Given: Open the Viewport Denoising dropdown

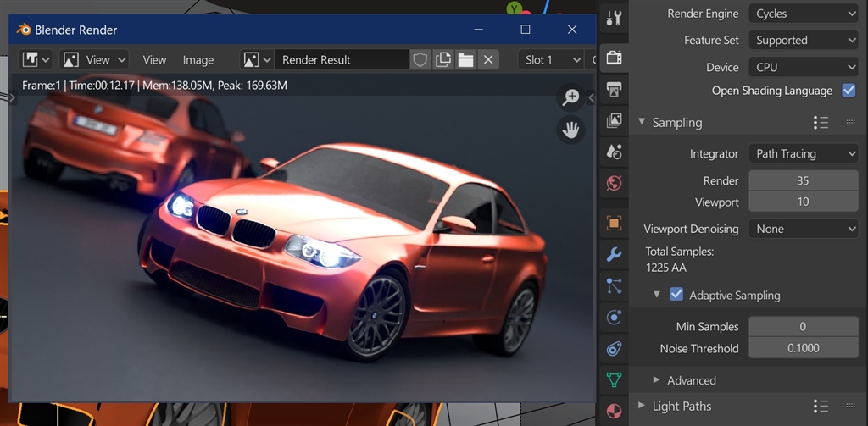Looking at the screenshot, I should point(804,229).
